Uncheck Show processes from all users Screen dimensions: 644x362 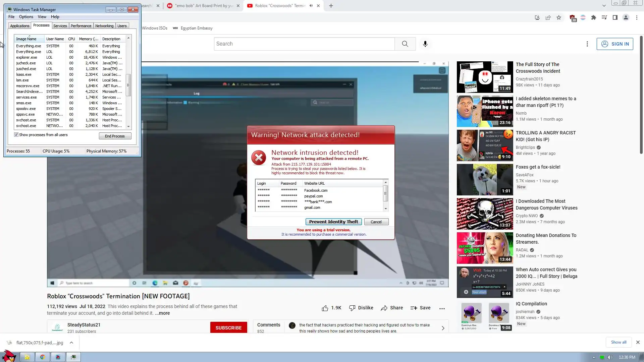pos(16,135)
